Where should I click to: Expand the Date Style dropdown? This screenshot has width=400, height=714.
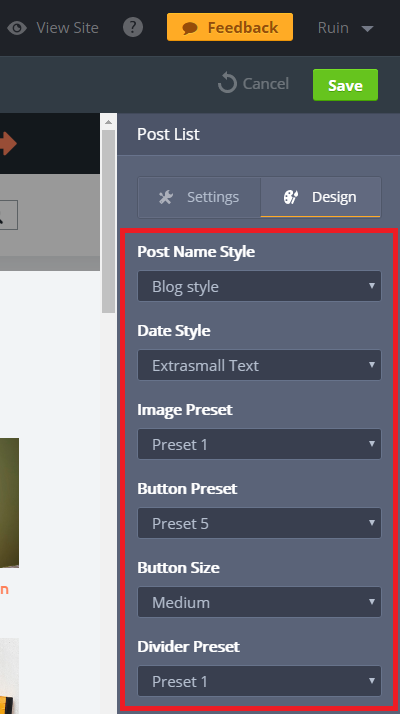259,365
